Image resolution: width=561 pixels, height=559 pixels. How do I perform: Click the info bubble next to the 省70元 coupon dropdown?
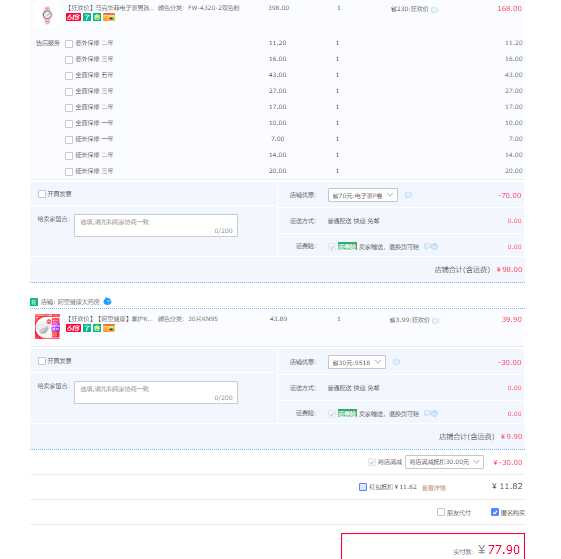pos(408,195)
